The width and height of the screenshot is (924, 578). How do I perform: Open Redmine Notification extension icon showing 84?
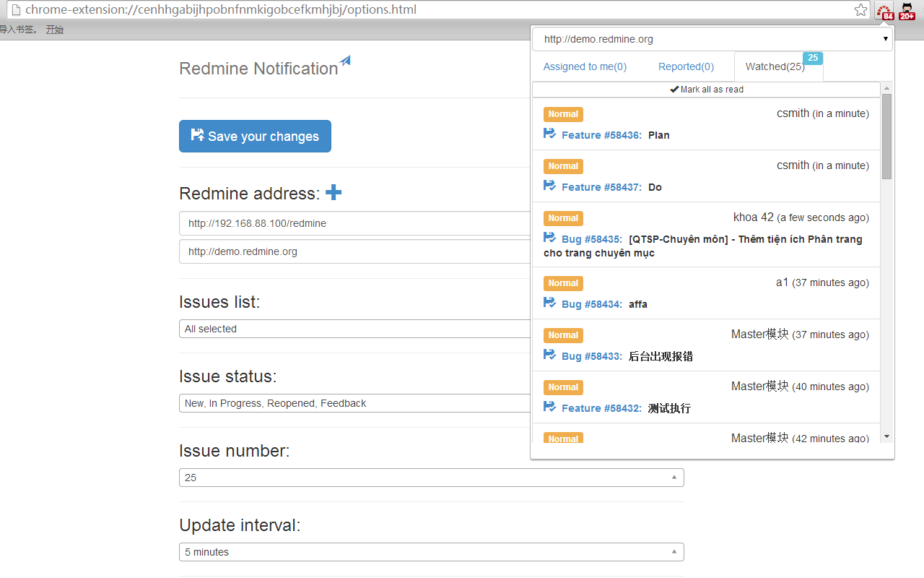click(x=884, y=11)
